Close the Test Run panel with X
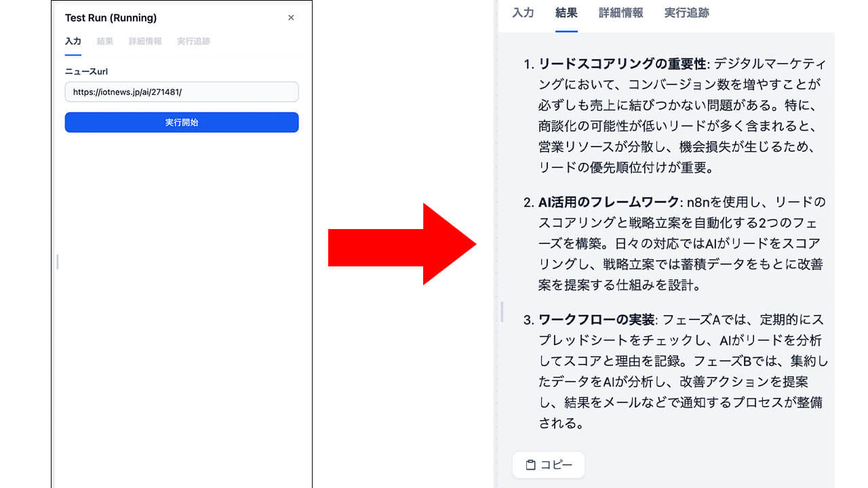Viewport: 868px width, 488px height. click(291, 18)
